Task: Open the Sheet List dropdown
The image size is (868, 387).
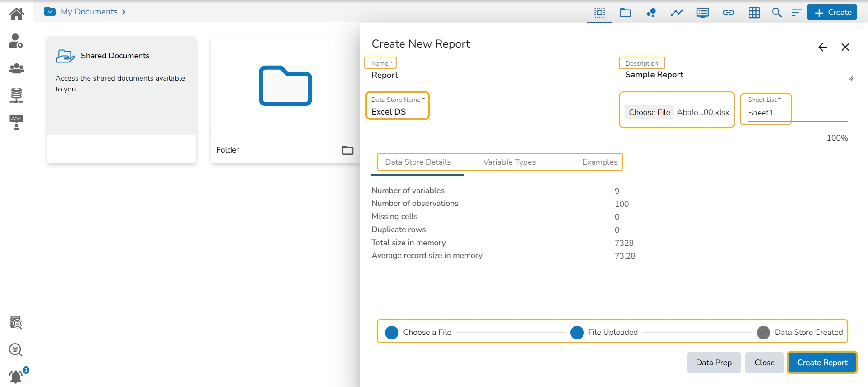Action: (796, 113)
